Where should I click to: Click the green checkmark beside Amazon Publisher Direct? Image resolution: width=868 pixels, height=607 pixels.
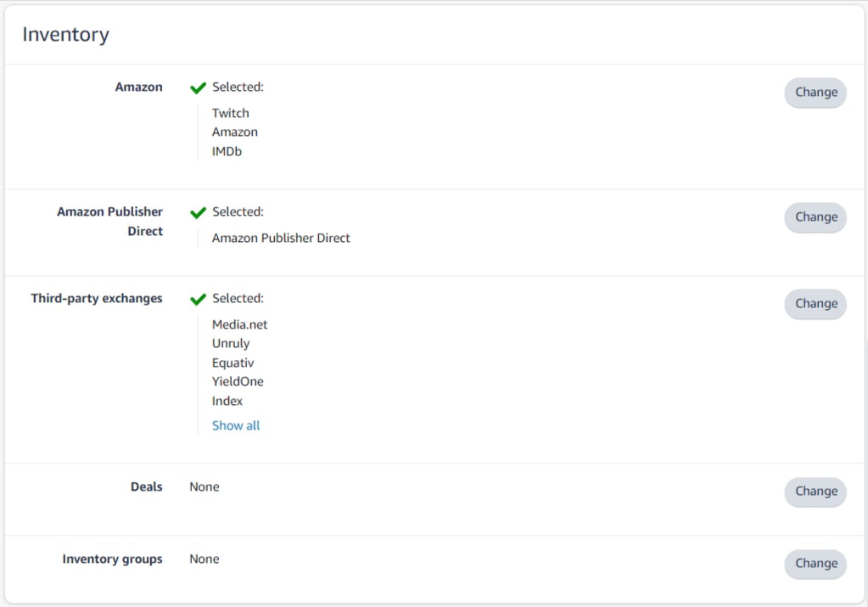(199, 212)
